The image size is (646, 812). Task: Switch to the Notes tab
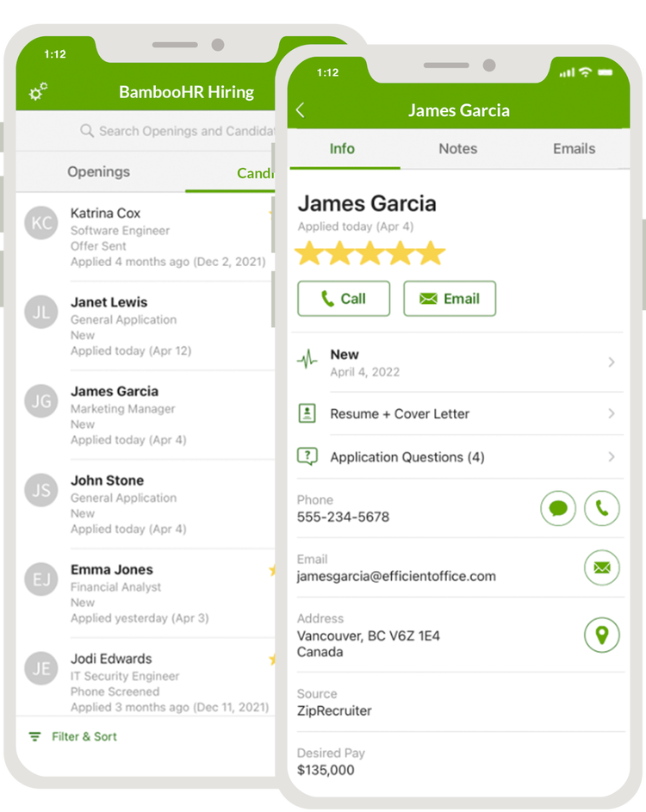tap(457, 149)
